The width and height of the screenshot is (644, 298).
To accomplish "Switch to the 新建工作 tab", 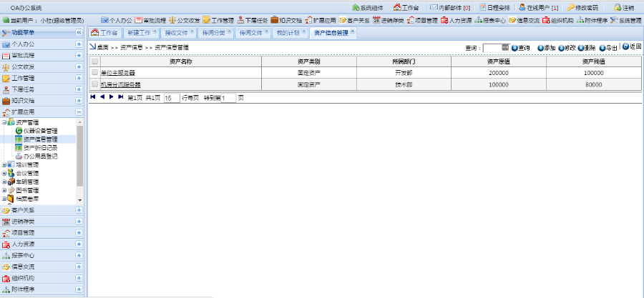I will click(x=141, y=33).
